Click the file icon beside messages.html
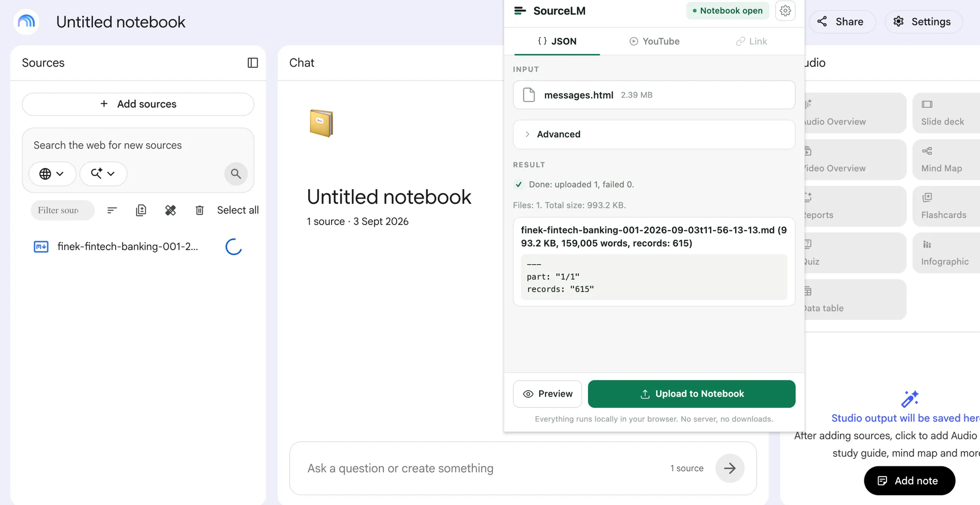This screenshot has width=980, height=505. [x=529, y=95]
